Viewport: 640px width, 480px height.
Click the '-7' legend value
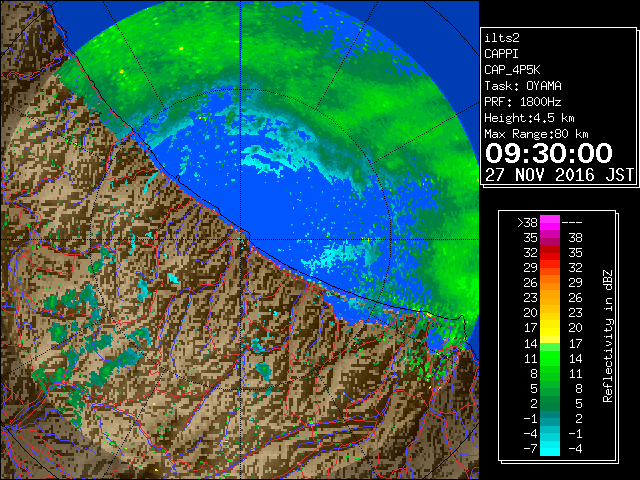pos(530,448)
